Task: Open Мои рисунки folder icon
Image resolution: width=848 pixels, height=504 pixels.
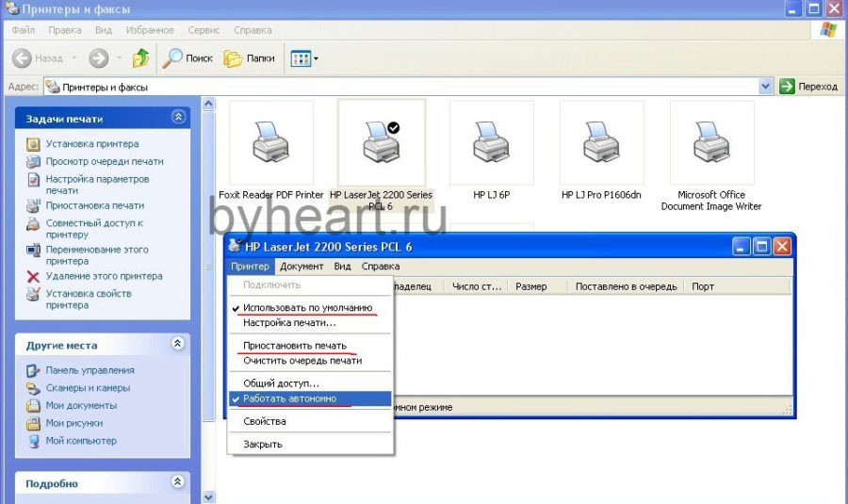Action: pyautogui.click(x=33, y=423)
